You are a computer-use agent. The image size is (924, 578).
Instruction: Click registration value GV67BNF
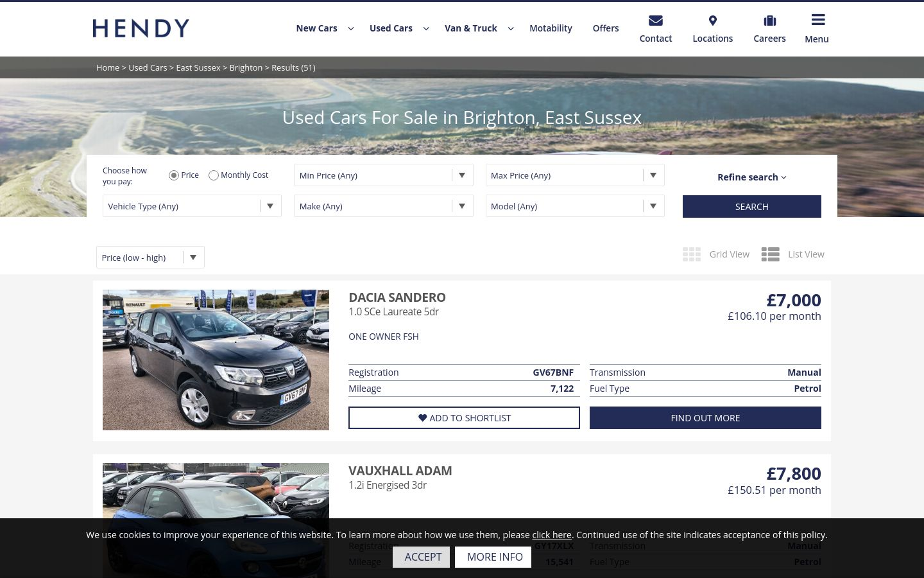pos(553,372)
